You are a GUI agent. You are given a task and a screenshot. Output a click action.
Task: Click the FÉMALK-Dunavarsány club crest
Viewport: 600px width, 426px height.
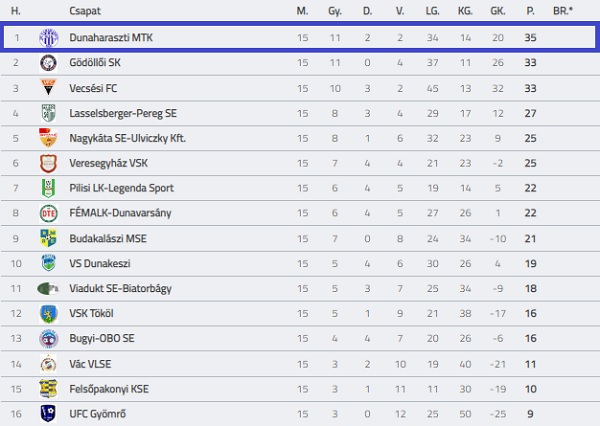48,213
